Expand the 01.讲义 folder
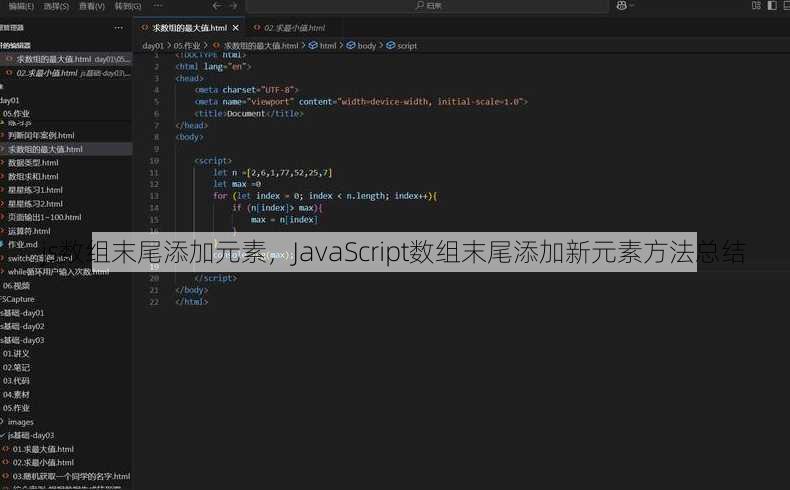The image size is (790, 490). coord(16,354)
